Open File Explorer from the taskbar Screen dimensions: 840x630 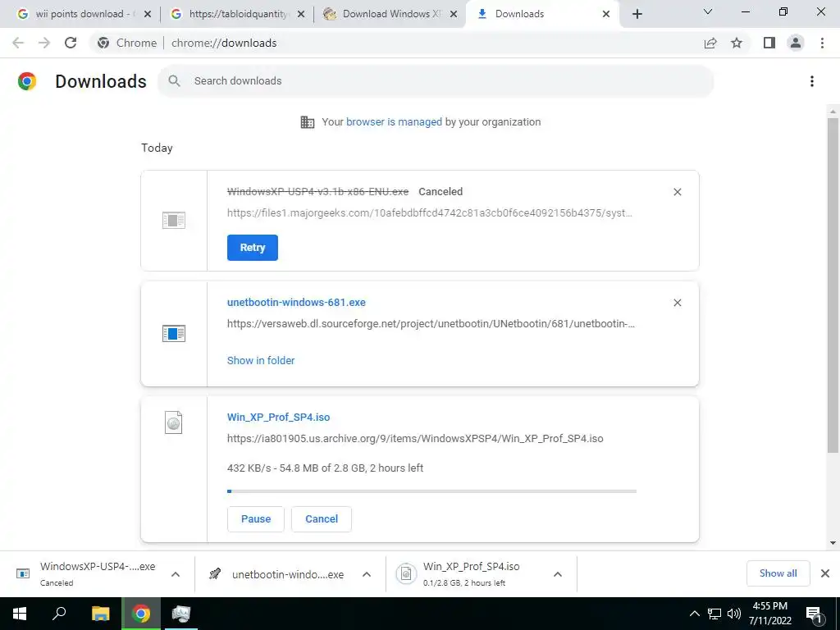coord(100,614)
